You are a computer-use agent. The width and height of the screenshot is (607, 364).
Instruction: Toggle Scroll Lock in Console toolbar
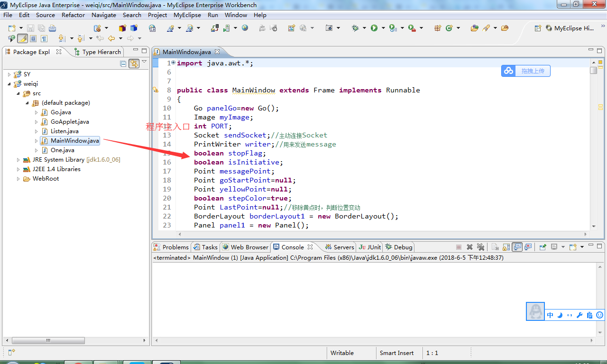[506, 247]
